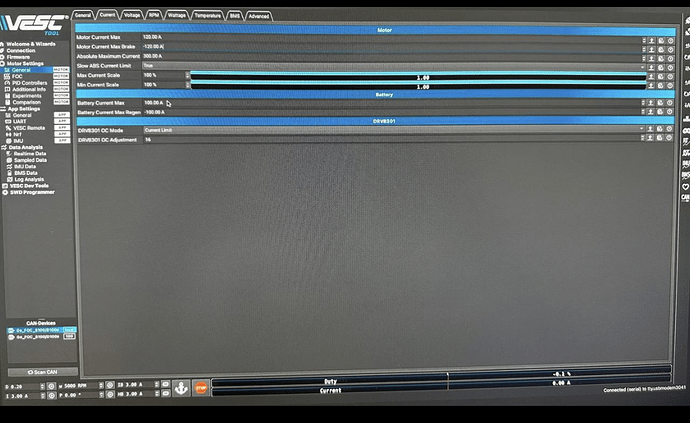Click CAN icon in right toolbar
This screenshot has width=690, height=423.
[686, 198]
